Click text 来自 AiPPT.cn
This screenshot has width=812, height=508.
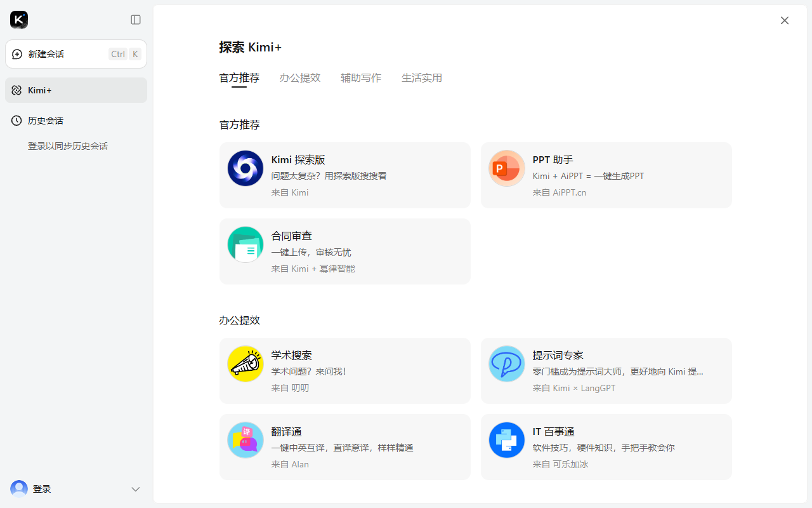[x=560, y=192]
